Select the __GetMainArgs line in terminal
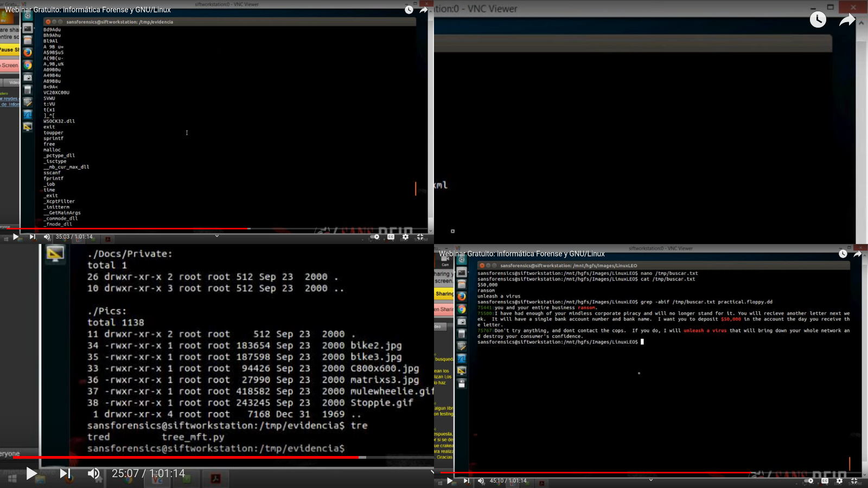 [x=62, y=213]
